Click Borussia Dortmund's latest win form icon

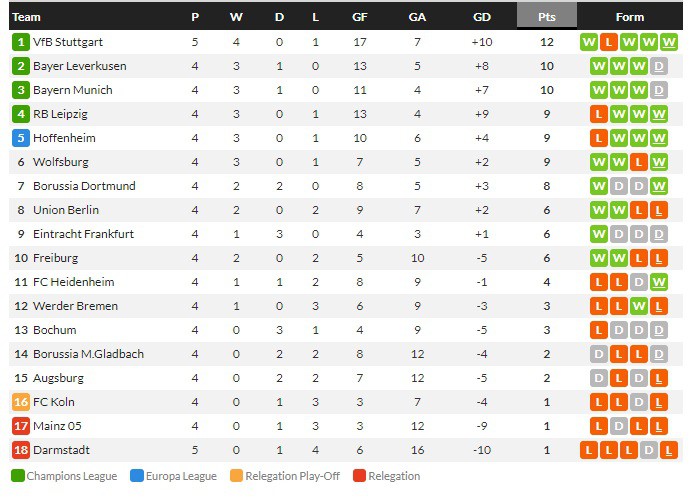click(659, 186)
